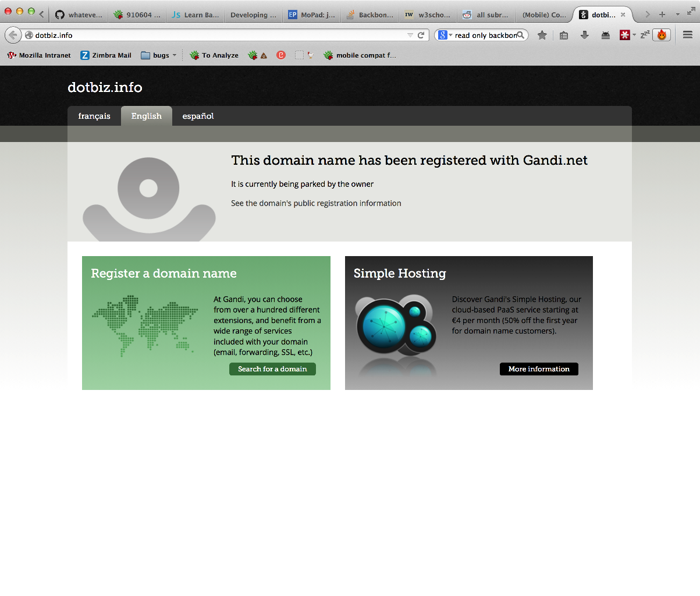Screen dimensions: 700x596
Task: Click the Android robot toolbar icon
Action: click(606, 36)
